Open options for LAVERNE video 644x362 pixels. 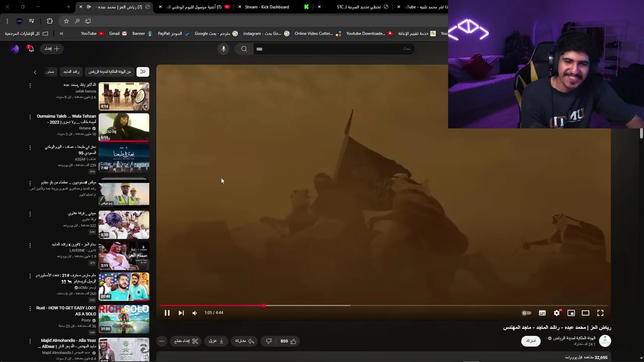pyautogui.click(x=30, y=245)
